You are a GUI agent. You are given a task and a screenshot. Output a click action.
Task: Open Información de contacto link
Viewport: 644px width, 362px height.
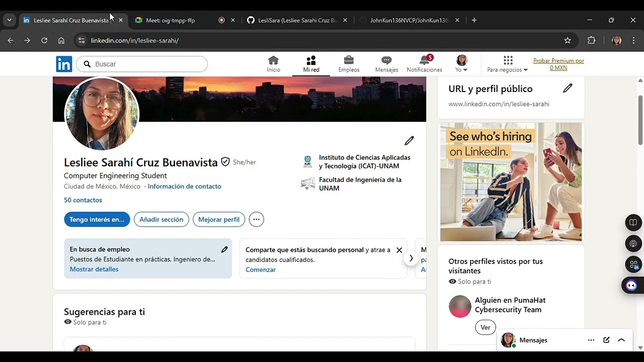184,186
